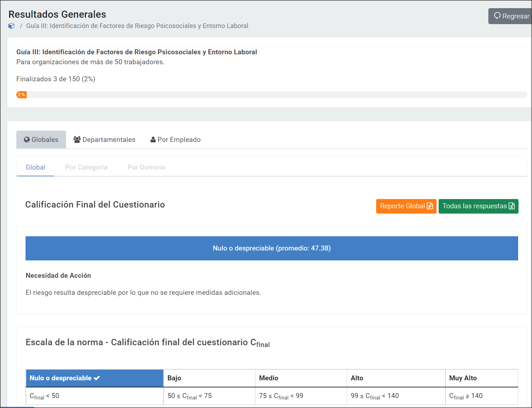The width and height of the screenshot is (532, 408).
Task: Switch to the Por Categoría sub-tab
Action: (86, 167)
